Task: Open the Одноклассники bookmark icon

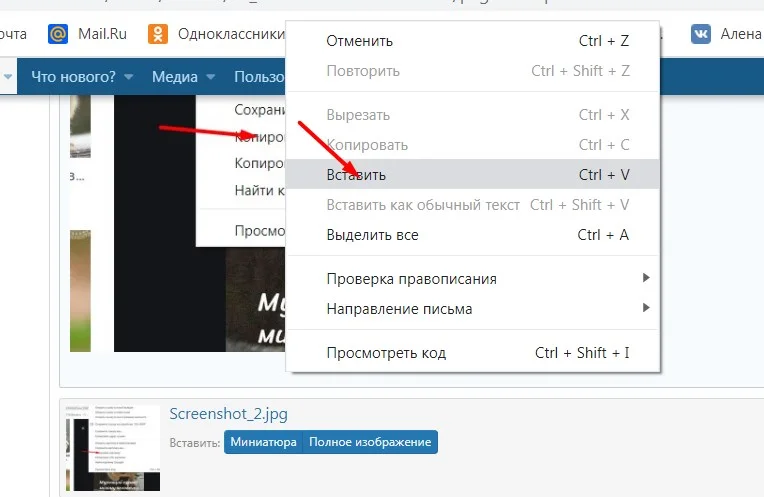Action: point(158,34)
